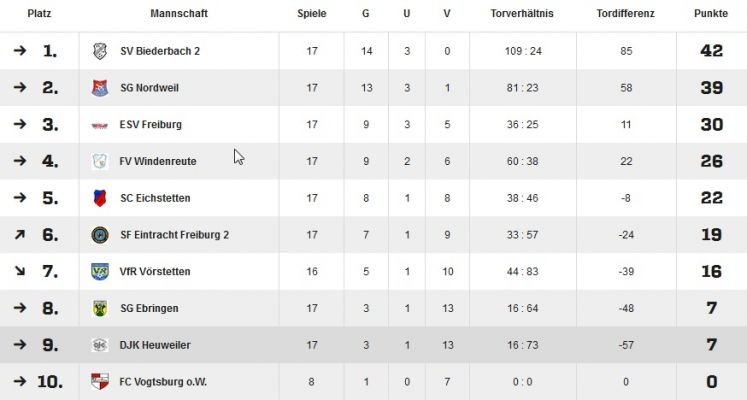Viewport: 747px width, 400px height.
Task: Click the Tordifferenz column header
Action: (625, 13)
